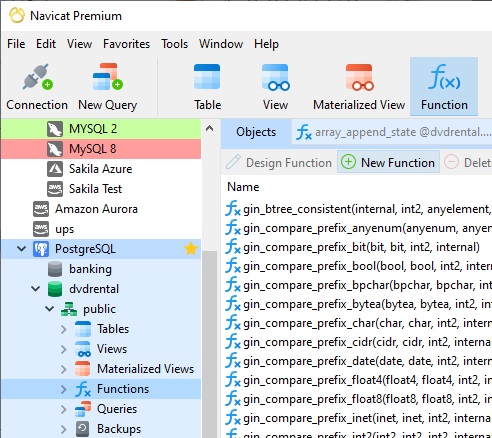Open the Edit menu
Viewport: 492px width, 438px height.
point(46,44)
